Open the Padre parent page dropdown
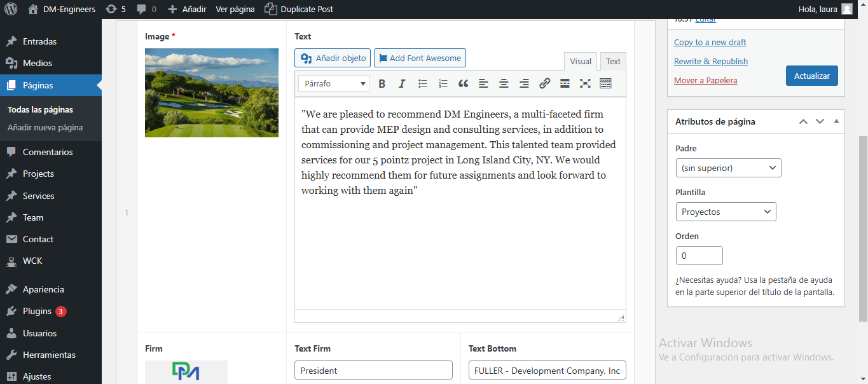 point(728,168)
